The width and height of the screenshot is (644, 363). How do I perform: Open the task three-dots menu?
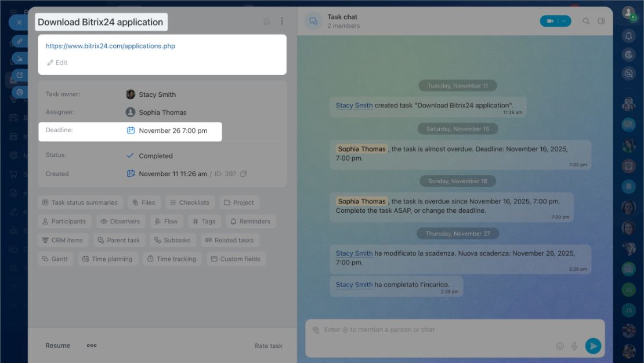[282, 21]
